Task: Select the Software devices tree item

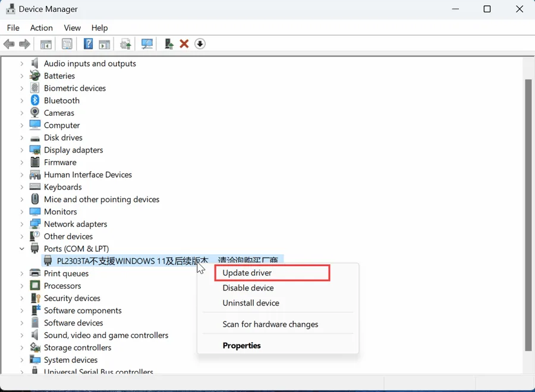Action: pos(73,323)
